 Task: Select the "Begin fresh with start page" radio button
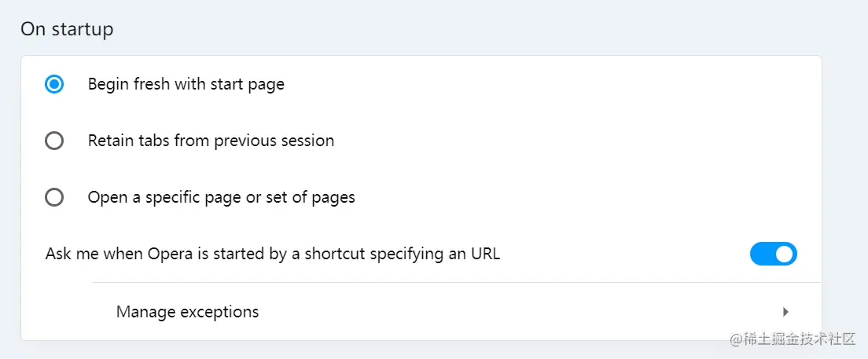(x=54, y=84)
